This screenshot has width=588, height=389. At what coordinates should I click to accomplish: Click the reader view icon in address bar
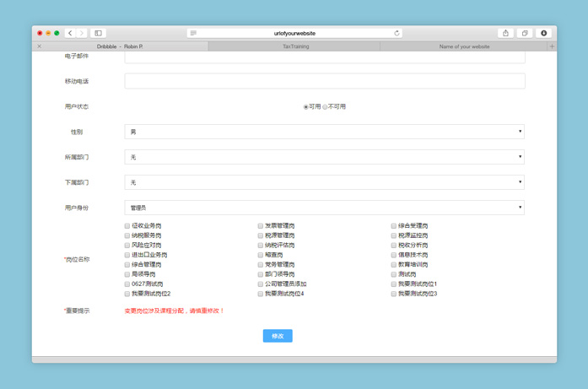point(194,33)
